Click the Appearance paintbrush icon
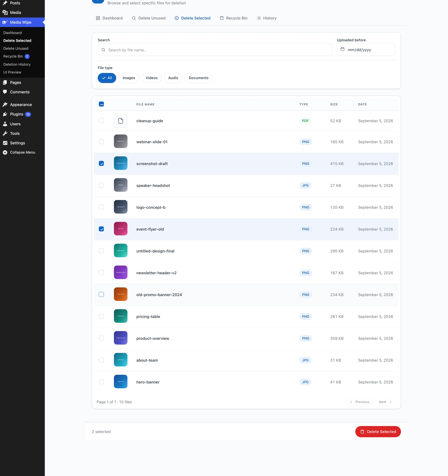This screenshot has height=476, width=448. click(x=5, y=104)
